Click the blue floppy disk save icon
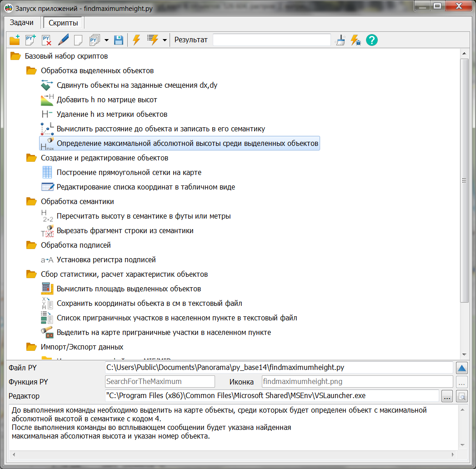The height and width of the screenshot is (469, 476). 119,40
